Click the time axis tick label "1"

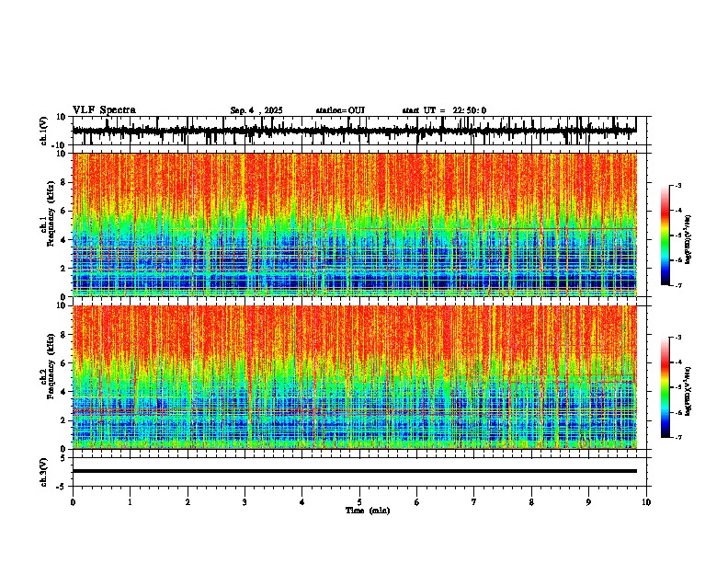tap(130, 502)
